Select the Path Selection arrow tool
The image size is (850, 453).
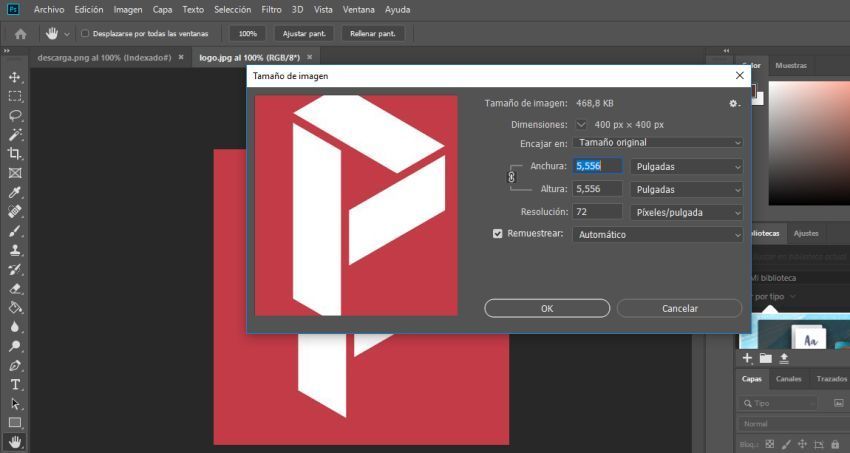coord(15,404)
